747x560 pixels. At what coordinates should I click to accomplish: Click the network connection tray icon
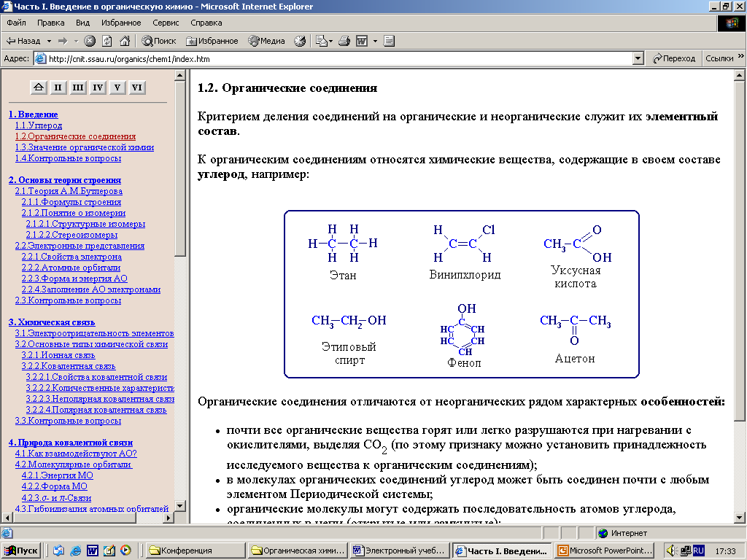point(686,551)
